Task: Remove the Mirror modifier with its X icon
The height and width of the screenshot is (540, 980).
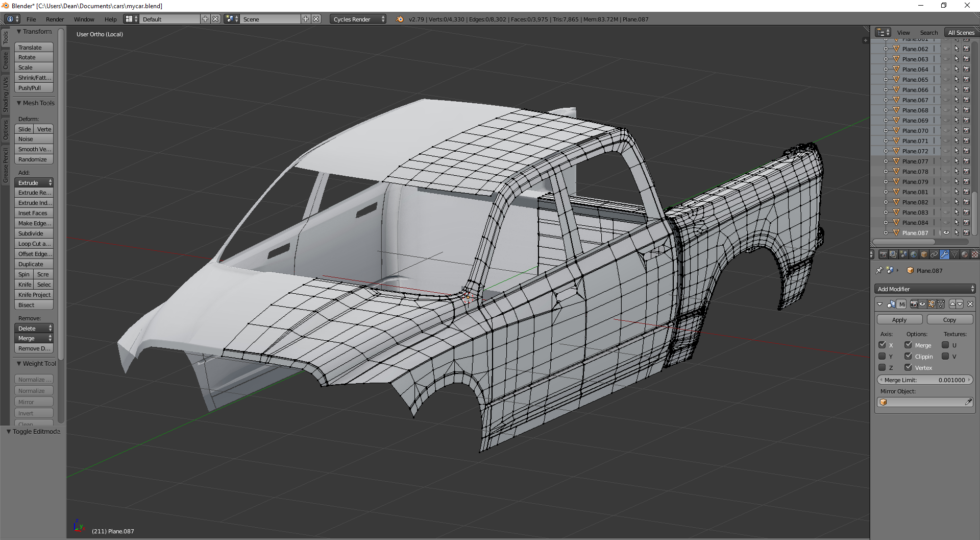Action: click(970, 304)
